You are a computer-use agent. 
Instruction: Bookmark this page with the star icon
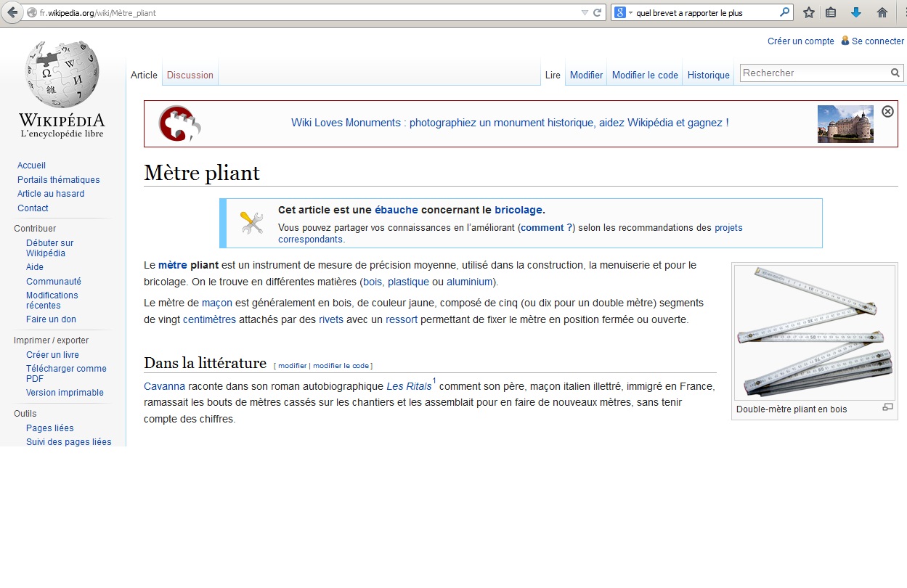coord(808,12)
